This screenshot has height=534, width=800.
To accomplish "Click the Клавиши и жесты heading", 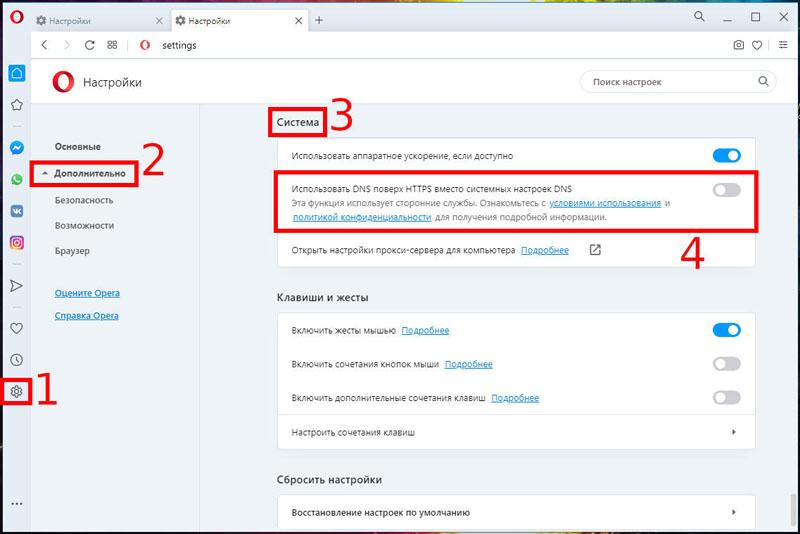I will (x=322, y=297).
